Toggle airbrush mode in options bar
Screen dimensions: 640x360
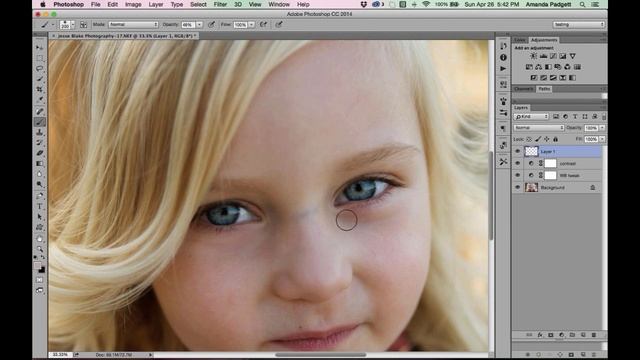click(263, 24)
